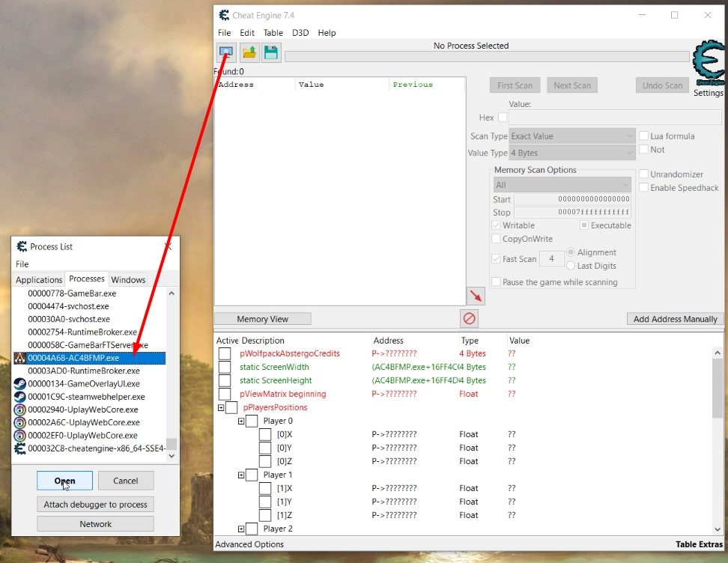
Task: Switch to the Applications tab
Action: 39,279
